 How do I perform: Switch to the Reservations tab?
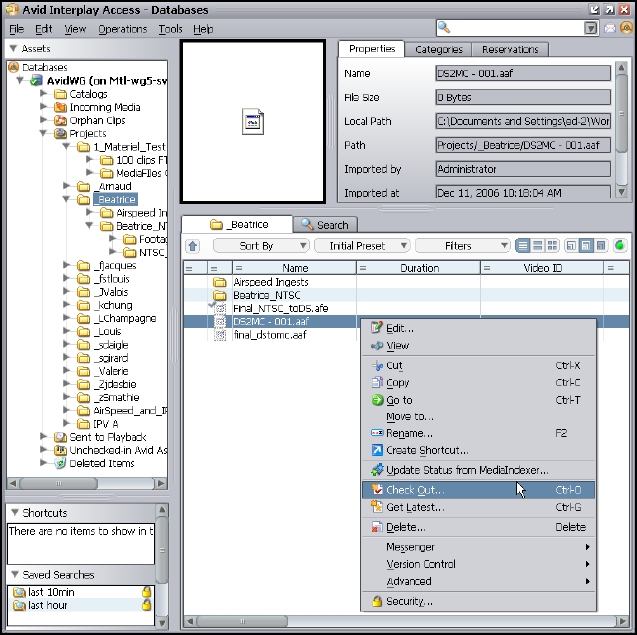510,50
